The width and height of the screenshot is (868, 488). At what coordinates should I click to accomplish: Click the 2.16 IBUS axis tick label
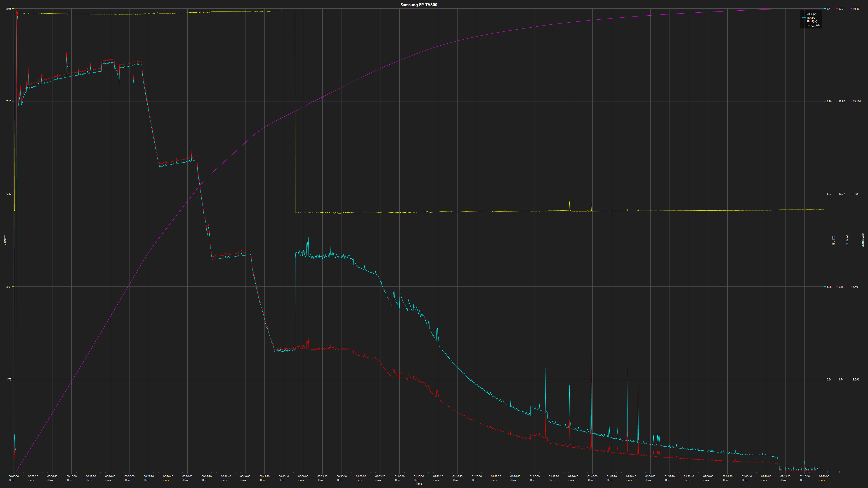(x=829, y=101)
